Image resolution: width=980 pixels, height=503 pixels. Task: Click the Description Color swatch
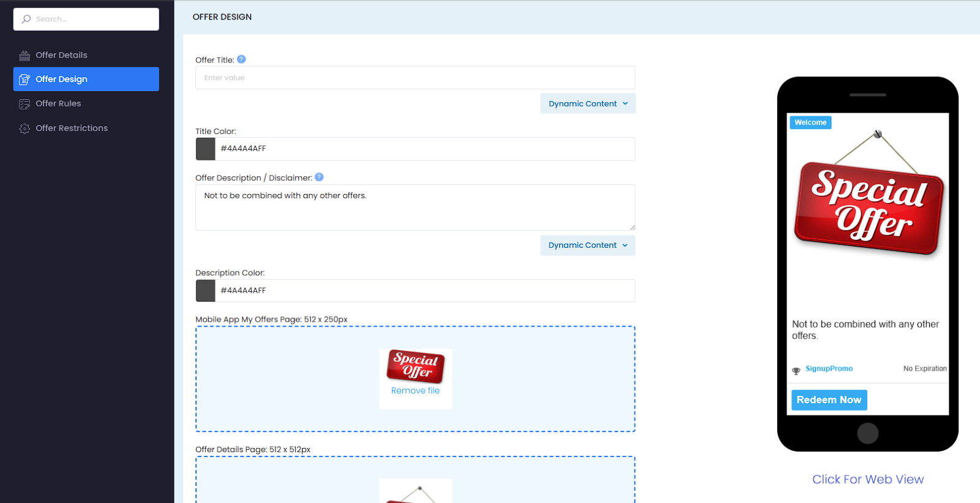206,291
